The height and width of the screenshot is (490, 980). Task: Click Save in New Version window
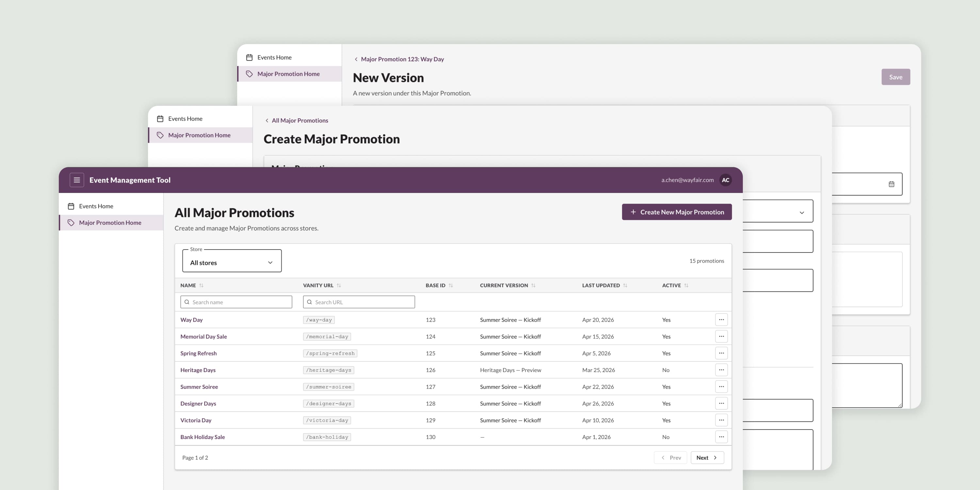click(x=895, y=77)
